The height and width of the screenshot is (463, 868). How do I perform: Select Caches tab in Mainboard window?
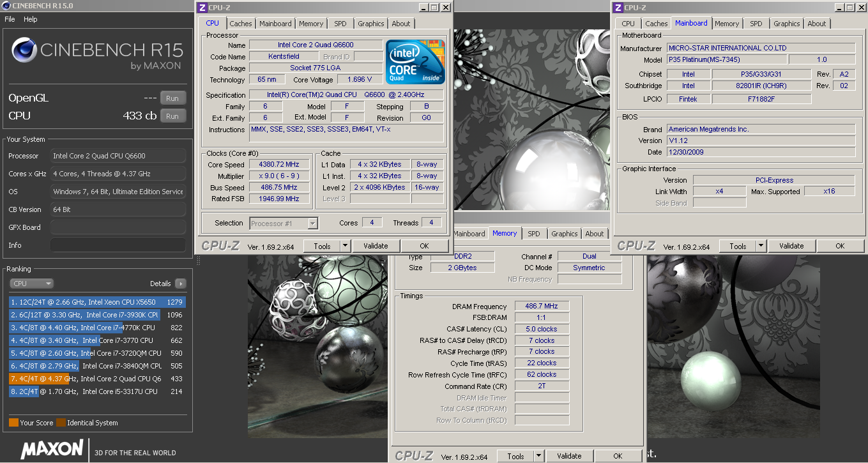(657, 24)
